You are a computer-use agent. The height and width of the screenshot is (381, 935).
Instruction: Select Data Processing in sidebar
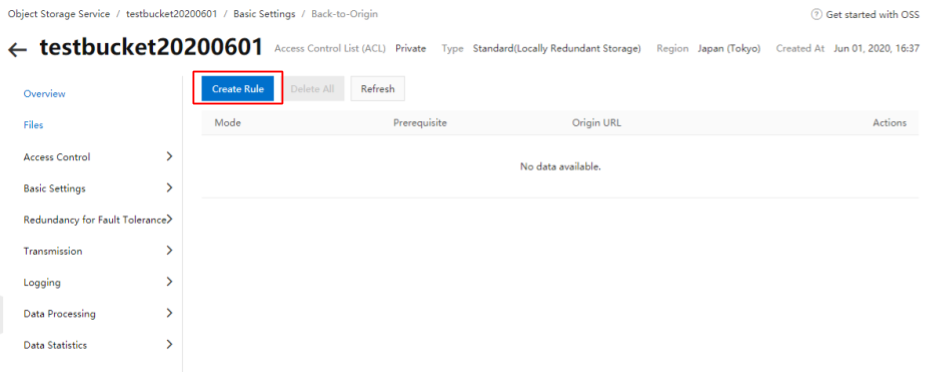click(x=60, y=314)
